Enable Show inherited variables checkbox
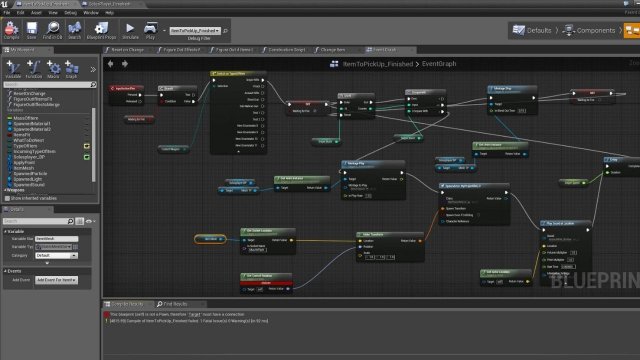The image size is (640, 360). [7, 198]
